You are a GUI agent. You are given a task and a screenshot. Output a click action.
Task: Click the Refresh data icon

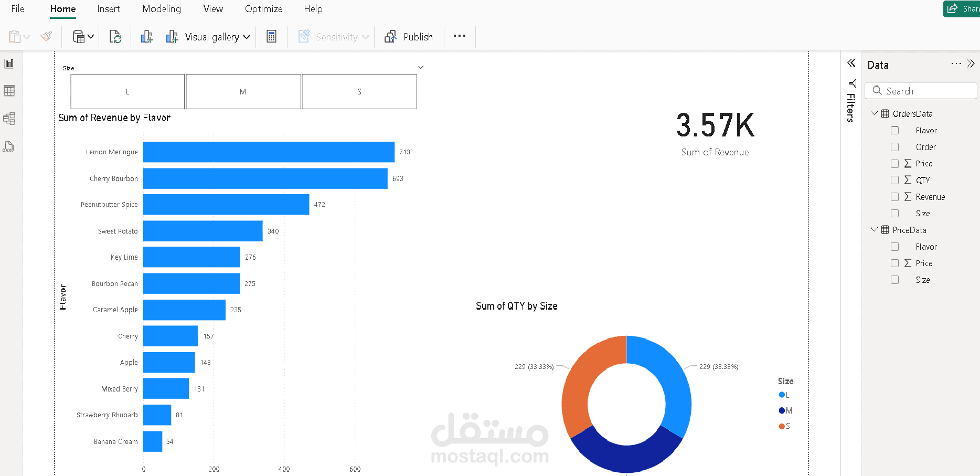115,37
